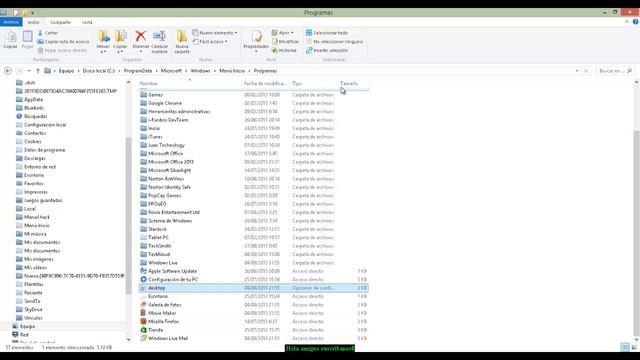Click No seleccionar ninguno in ribbon
640x360 pixels.
(334, 42)
